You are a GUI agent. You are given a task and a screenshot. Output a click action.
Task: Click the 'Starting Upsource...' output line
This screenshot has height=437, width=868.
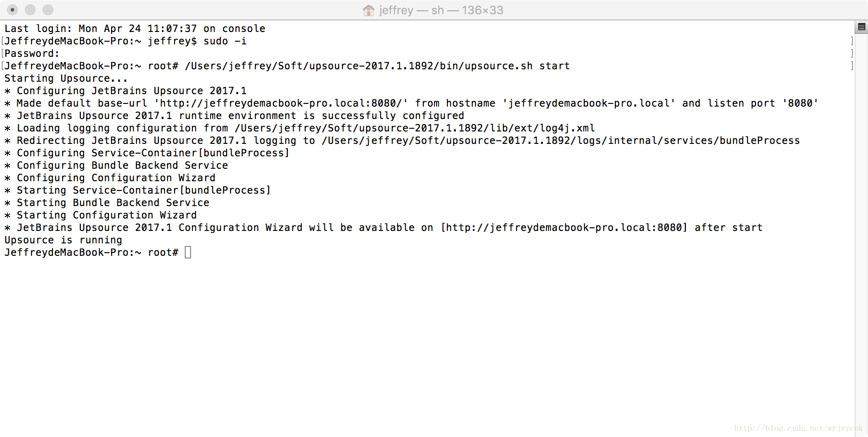(x=66, y=79)
